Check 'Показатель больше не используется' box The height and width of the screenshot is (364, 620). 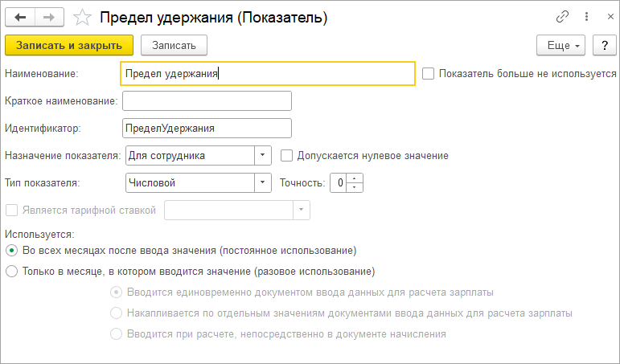(429, 73)
